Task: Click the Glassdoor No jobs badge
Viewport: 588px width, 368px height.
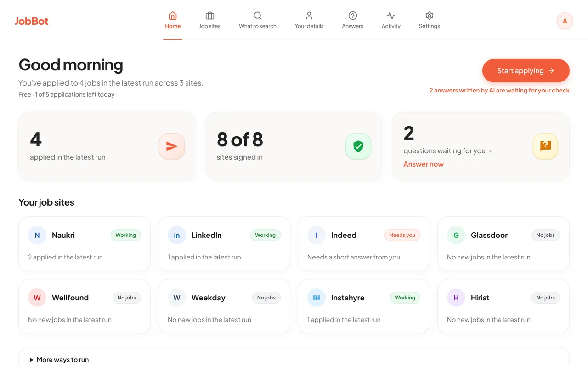Action: pos(546,235)
